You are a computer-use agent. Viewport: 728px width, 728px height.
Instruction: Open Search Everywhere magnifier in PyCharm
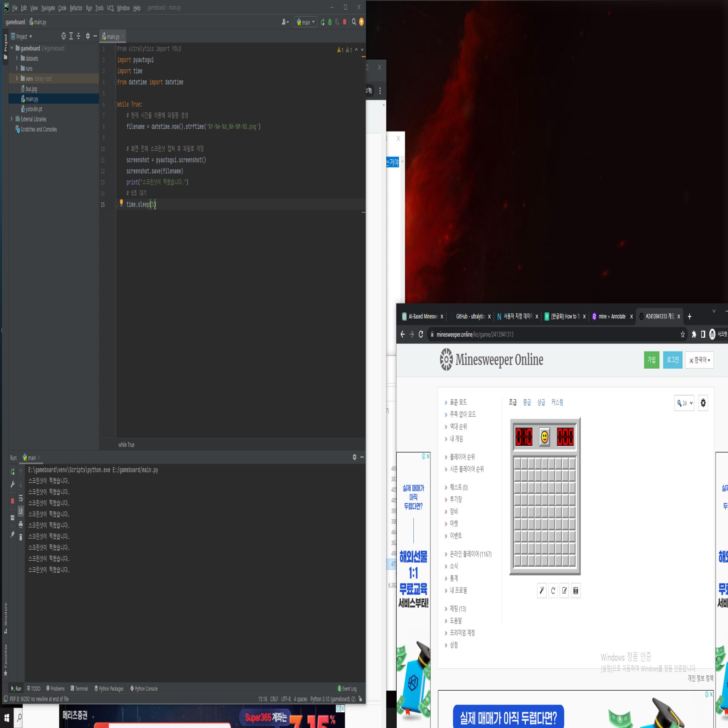(x=354, y=22)
